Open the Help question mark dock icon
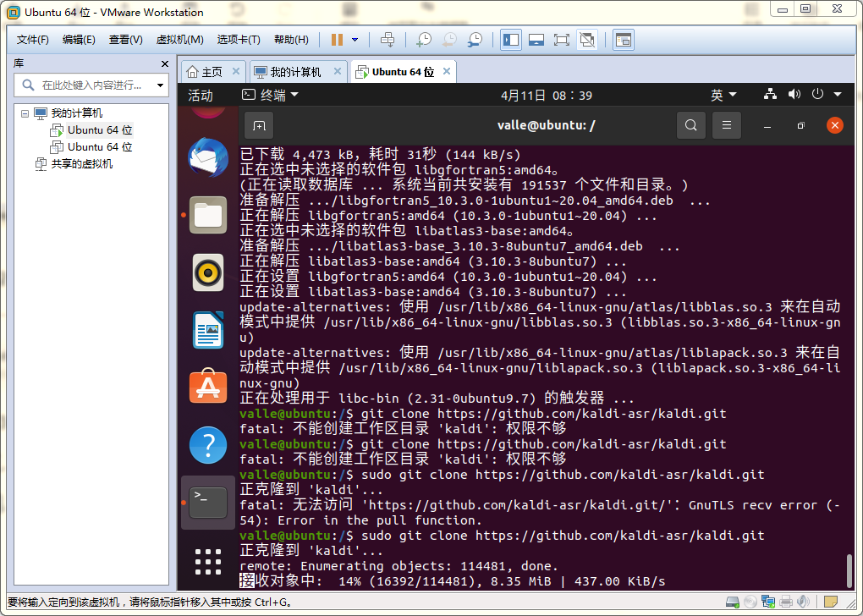The height and width of the screenshot is (616, 863). click(208, 445)
